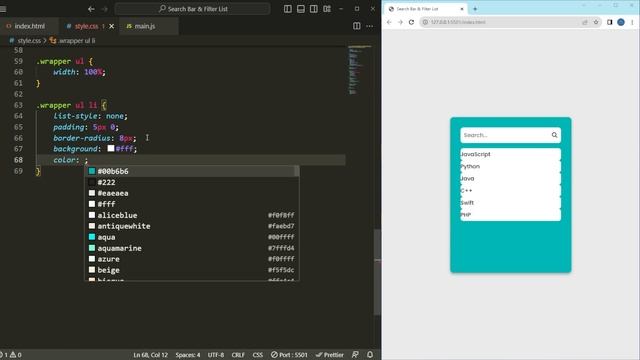Open errors and warnings in status bar
This screenshot has height=360, width=640.
[11, 355]
